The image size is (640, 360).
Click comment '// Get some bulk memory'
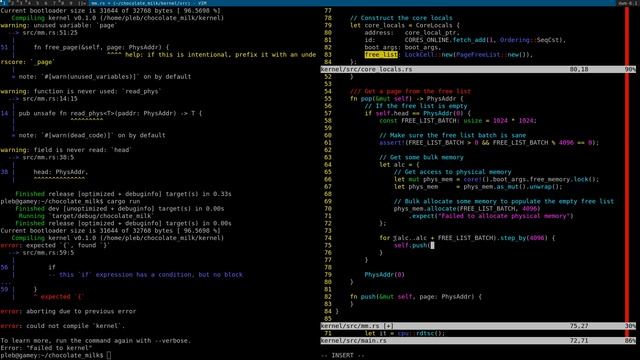(x=421, y=158)
